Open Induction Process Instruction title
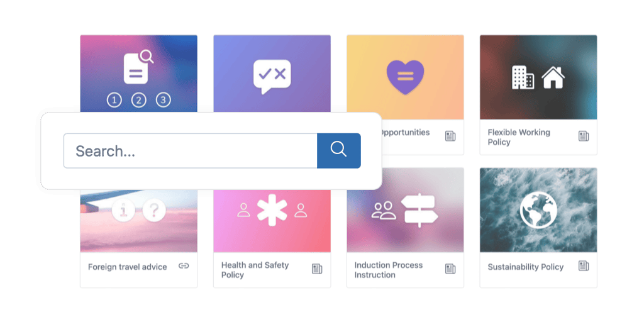The image size is (644, 322). tap(389, 270)
